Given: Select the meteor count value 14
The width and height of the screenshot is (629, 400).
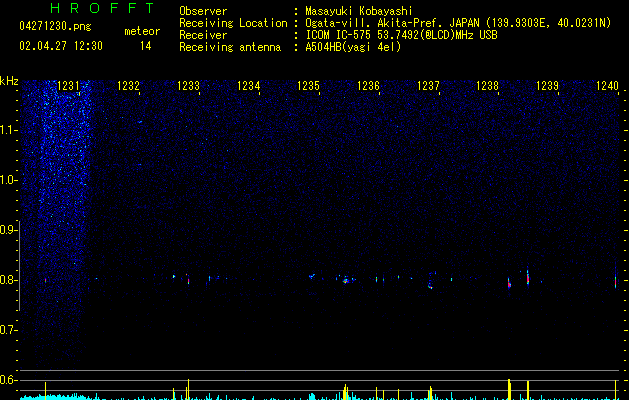Looking at the screenshot, I should tap(146, 46).
